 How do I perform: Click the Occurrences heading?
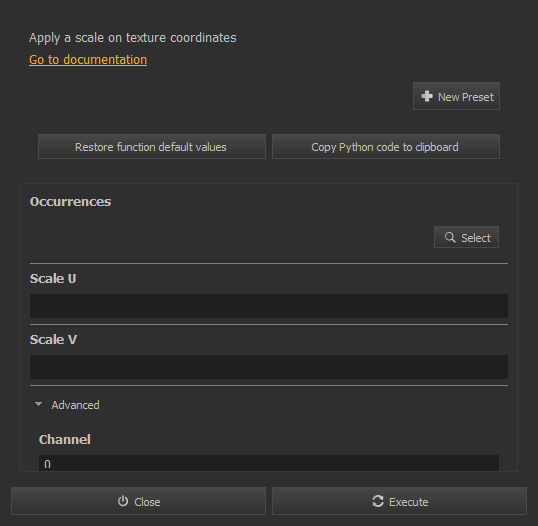70,202
